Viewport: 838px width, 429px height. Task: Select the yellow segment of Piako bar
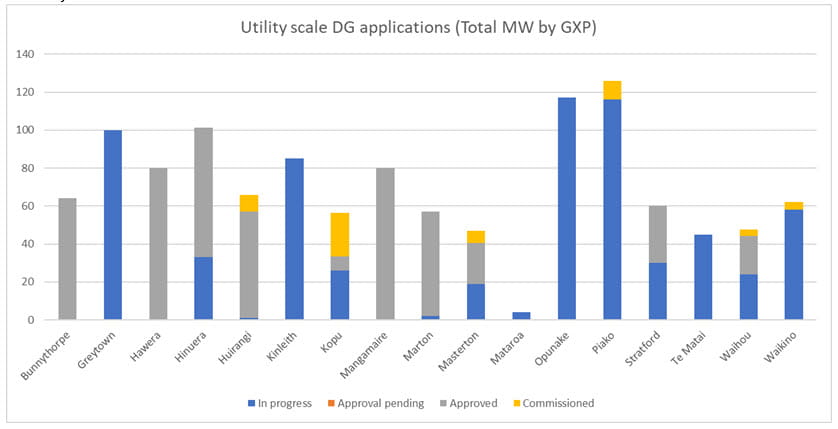tap(612, 90)
